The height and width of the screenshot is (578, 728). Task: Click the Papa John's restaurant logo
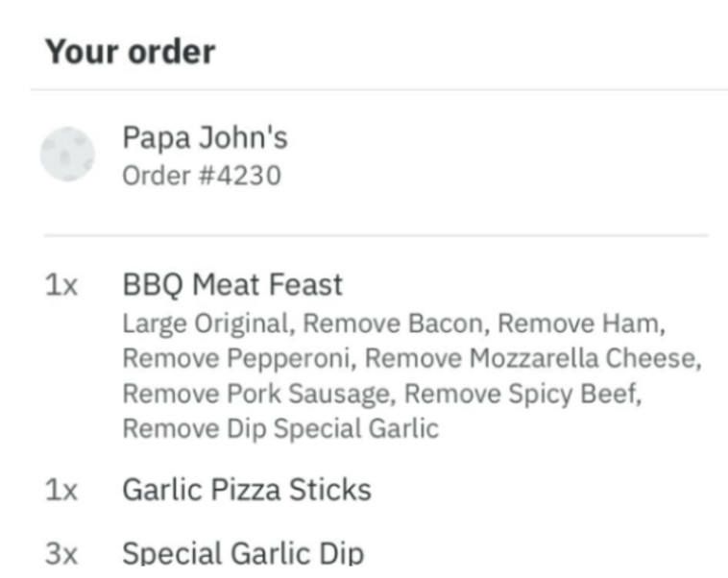click(67, 154)
